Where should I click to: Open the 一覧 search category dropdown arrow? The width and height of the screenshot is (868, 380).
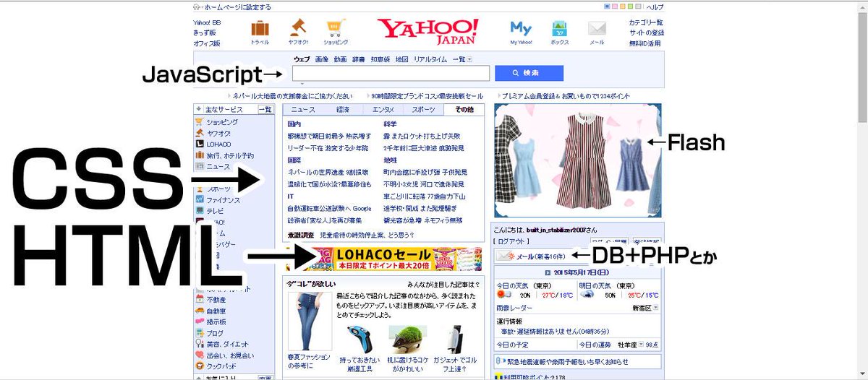coord(470,59)
